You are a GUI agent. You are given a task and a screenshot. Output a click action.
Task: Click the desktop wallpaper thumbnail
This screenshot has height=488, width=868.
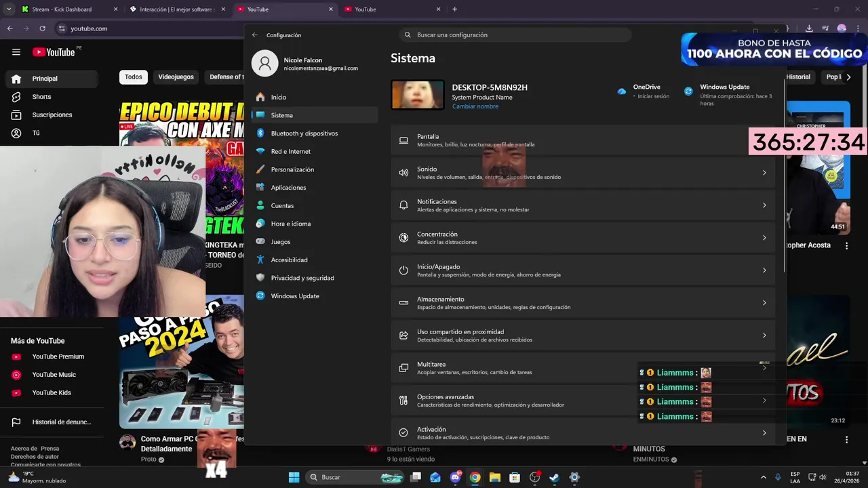(418, 95)
